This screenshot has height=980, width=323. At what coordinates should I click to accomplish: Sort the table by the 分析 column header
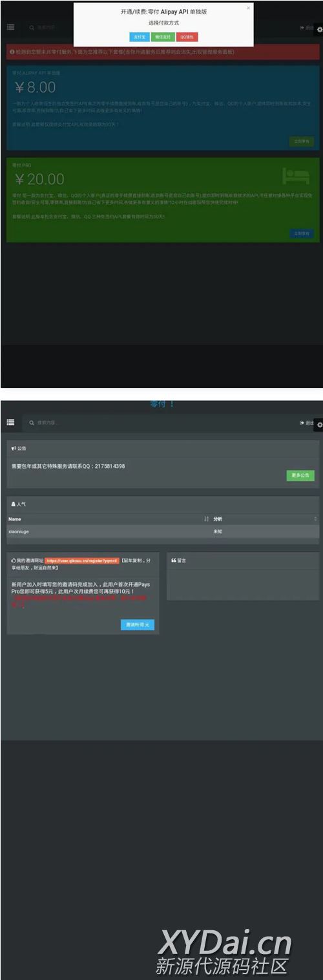[x=265, y=518]
